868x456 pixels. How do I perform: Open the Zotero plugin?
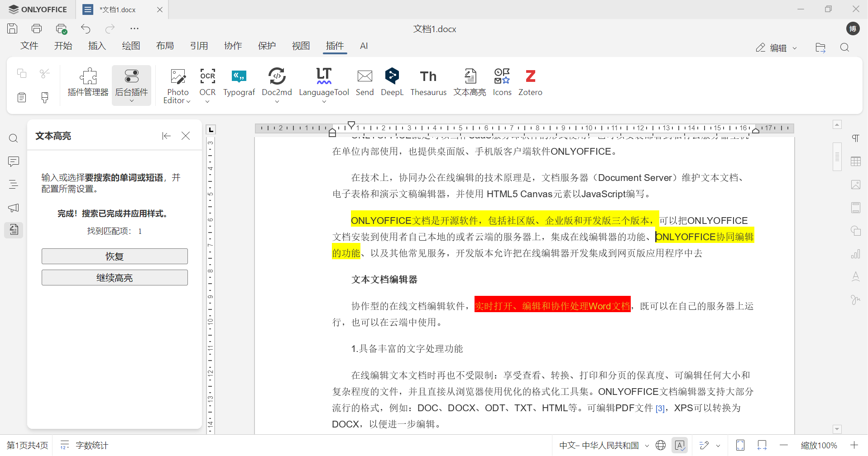pyautogui.click(x=530, y=83)
